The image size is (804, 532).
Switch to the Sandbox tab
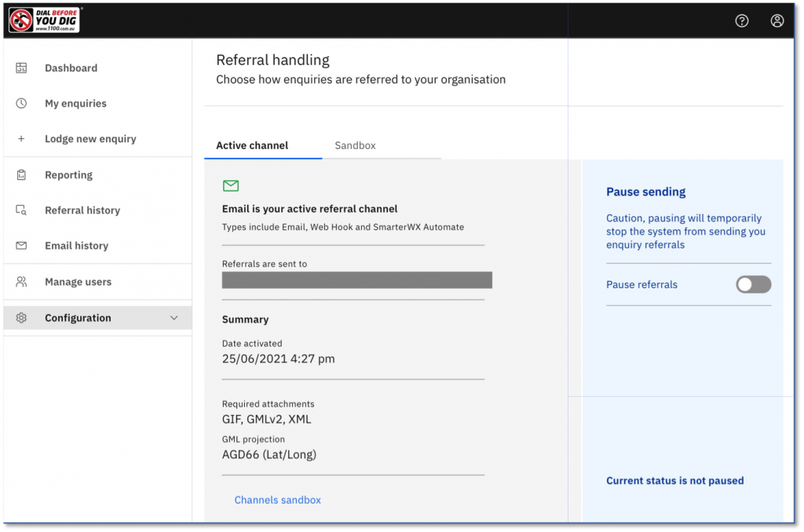[x=355, y=145]
